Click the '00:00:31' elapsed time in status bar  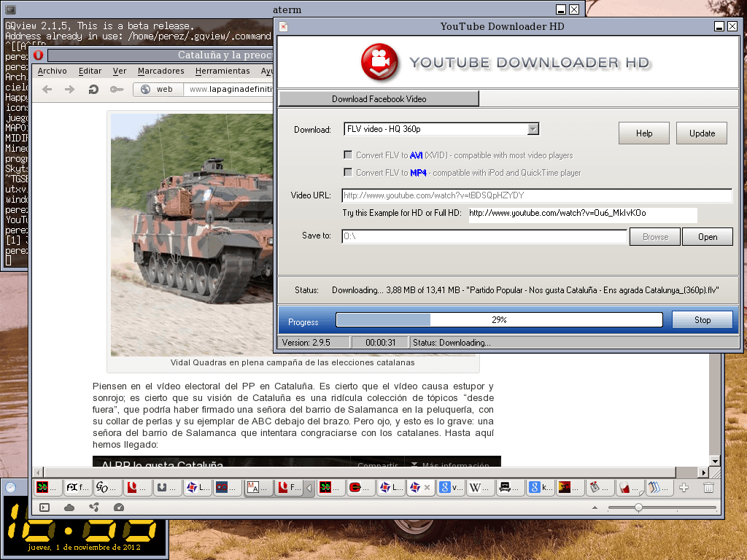[380, 343]
